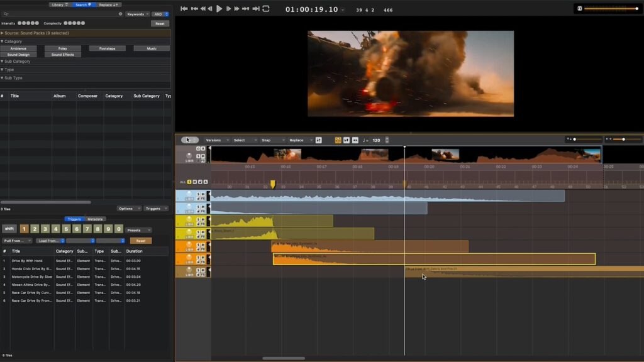Image resolution: width=644 pixels, height=362 pixels.
Task: Solo the first blue audio track
Action: tap(198, 194)
